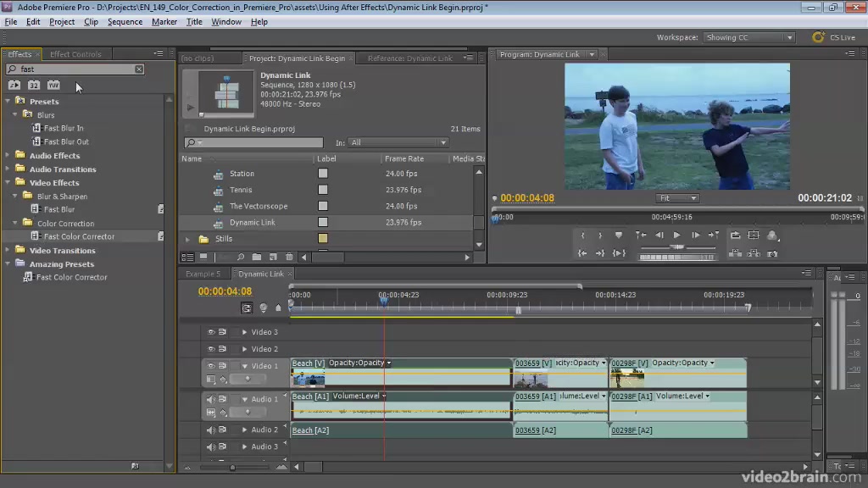Viewport: 868px width, 488px height.
Task: Switch project panel to List View
Action: [187, 258]
